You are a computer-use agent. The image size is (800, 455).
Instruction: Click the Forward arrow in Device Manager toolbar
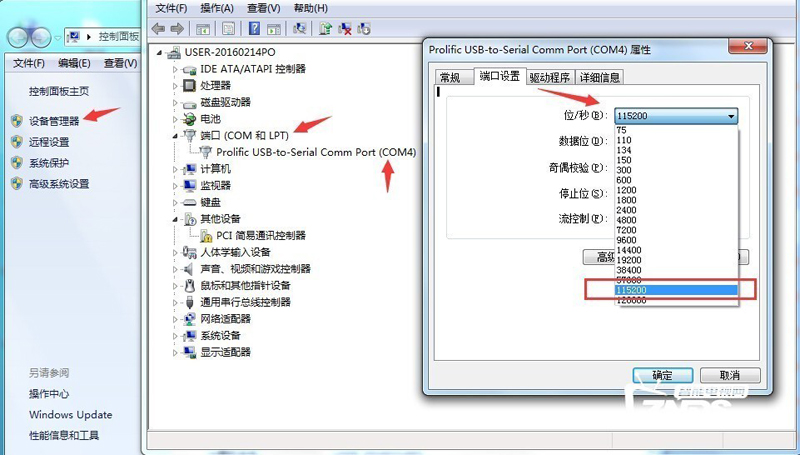pos(177,29)
